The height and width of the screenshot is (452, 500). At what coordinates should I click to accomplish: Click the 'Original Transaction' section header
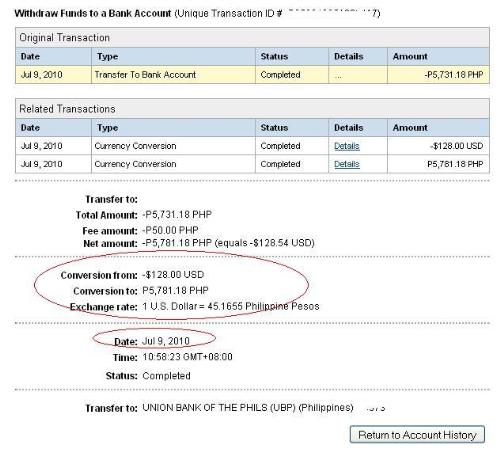[x=252, y=38]
